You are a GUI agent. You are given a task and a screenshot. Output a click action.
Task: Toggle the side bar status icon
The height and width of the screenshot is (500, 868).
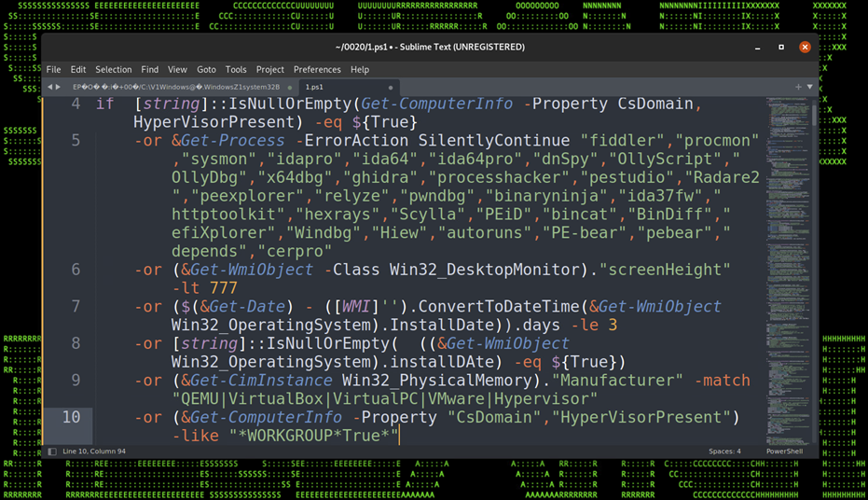point(52,451)
